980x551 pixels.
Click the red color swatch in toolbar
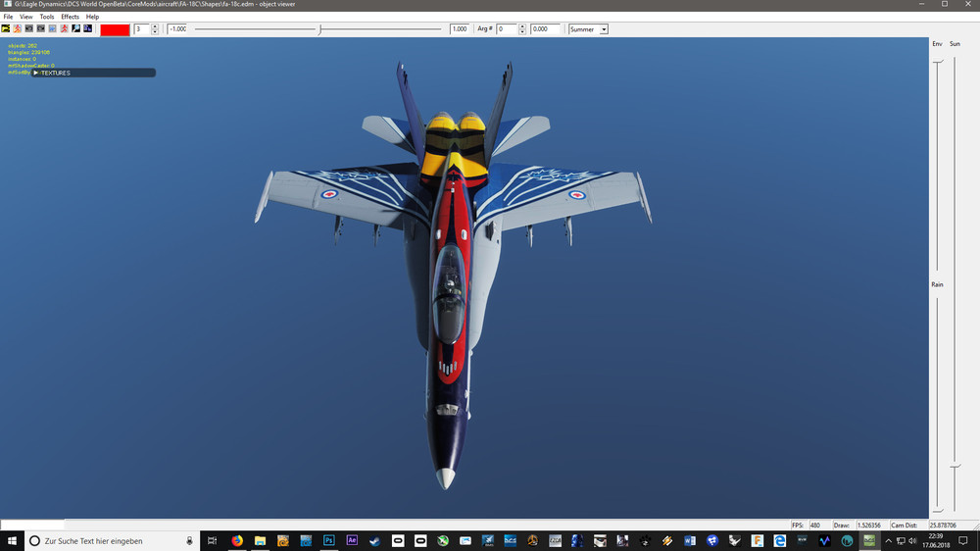click(115, 29)
